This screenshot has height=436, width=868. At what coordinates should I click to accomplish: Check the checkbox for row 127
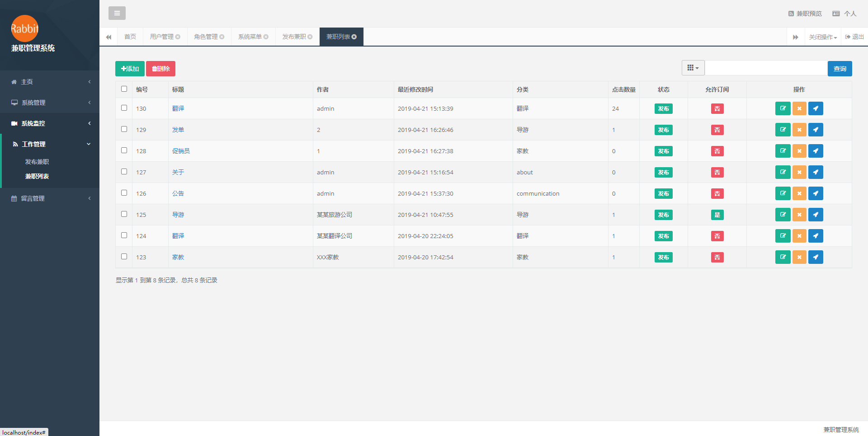coord(124,172)
